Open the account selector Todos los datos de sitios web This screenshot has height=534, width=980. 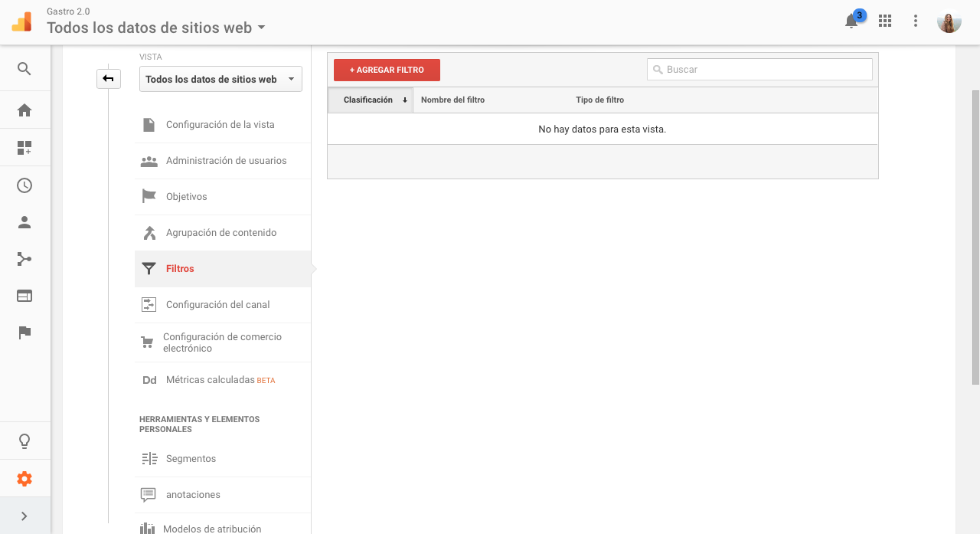tap(155, 27)
